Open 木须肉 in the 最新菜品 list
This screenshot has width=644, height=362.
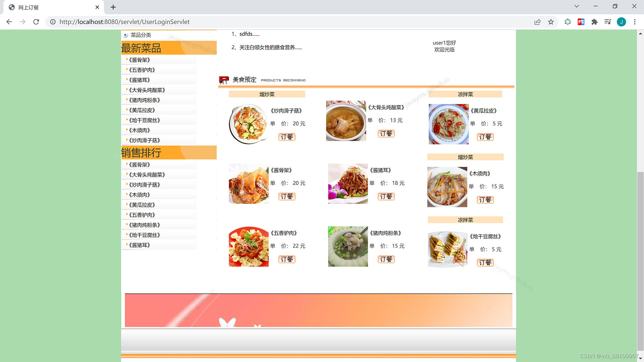click(x=140, y=130)
